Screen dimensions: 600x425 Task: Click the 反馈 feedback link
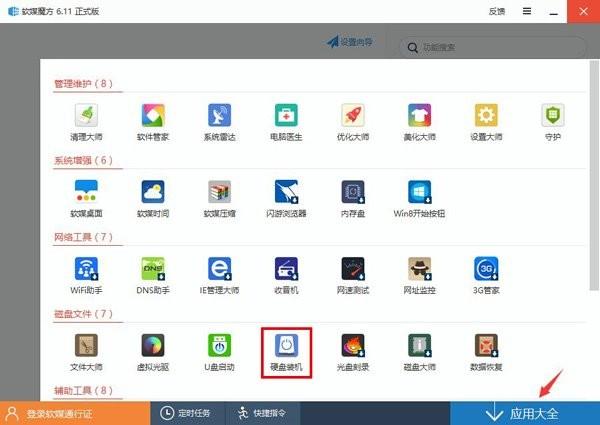coord(497,11)
